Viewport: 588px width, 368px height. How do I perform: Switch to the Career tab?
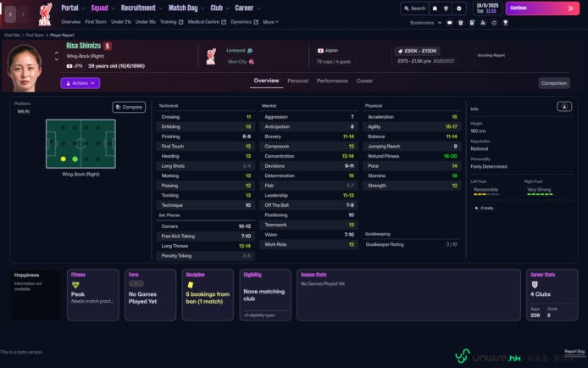click(x=364, y=81)
